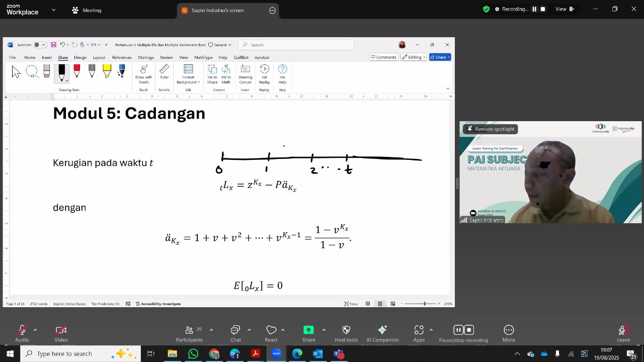
Task: Insert a Drawing Canvas
Action: (245, 73)
